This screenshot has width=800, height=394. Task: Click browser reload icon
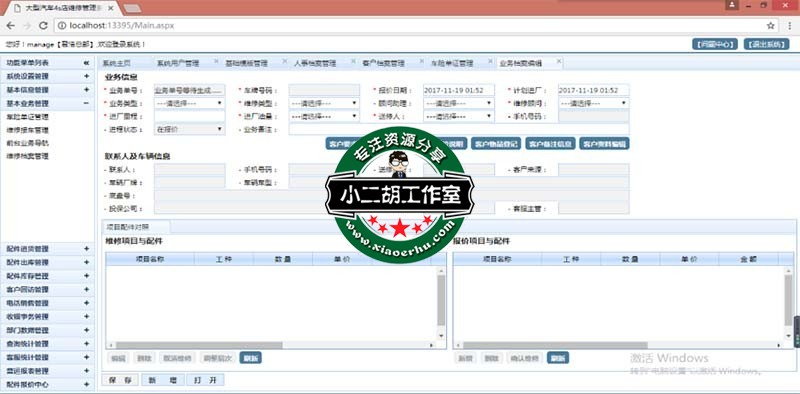[43, 26]
